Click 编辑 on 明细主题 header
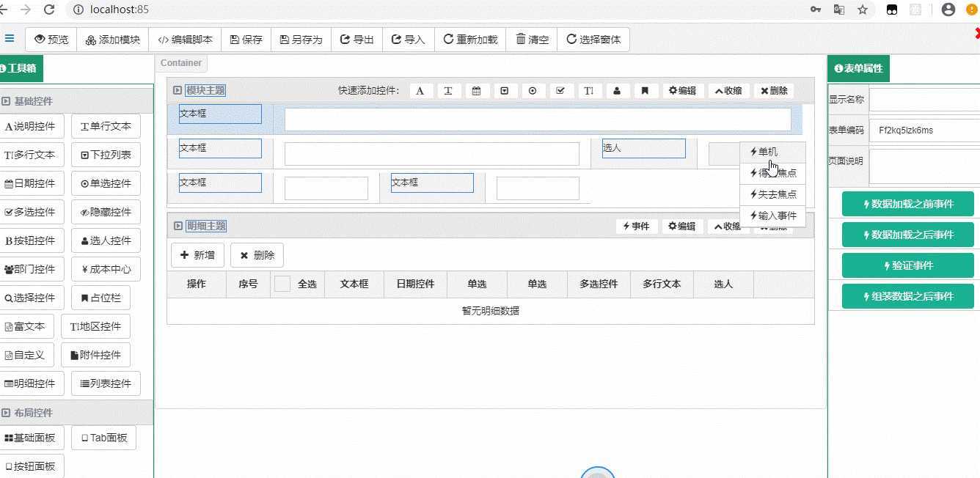The height and width of the screenshot is (478, 980). coord(682,227)
